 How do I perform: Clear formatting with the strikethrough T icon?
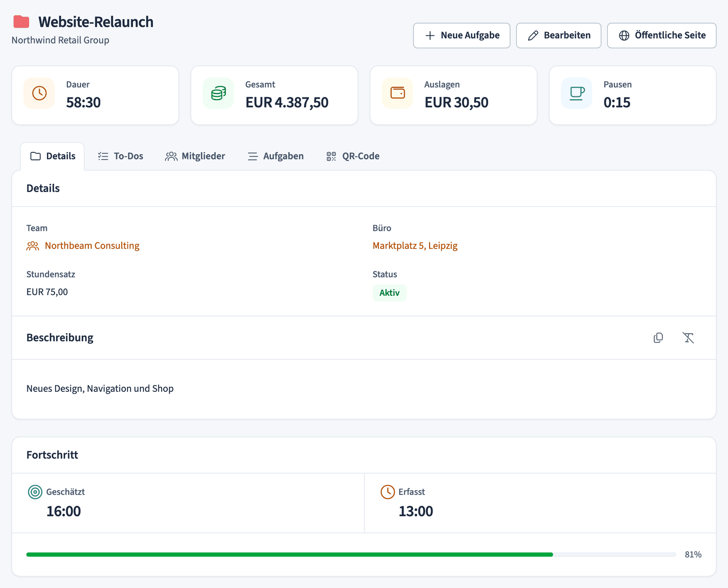(x=688, y=338)
